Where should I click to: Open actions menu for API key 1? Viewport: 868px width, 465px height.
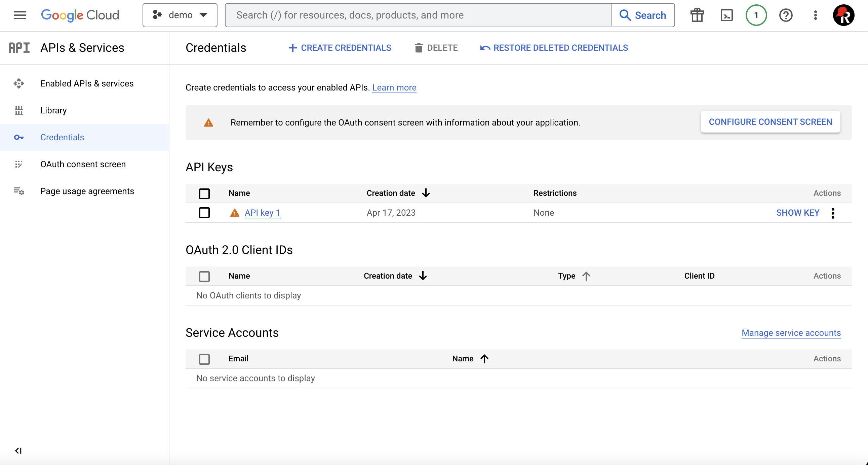(833, 213)
